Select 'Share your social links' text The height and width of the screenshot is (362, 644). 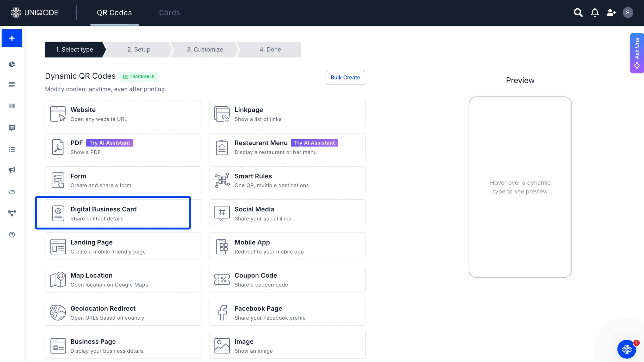tap(263, 219)
